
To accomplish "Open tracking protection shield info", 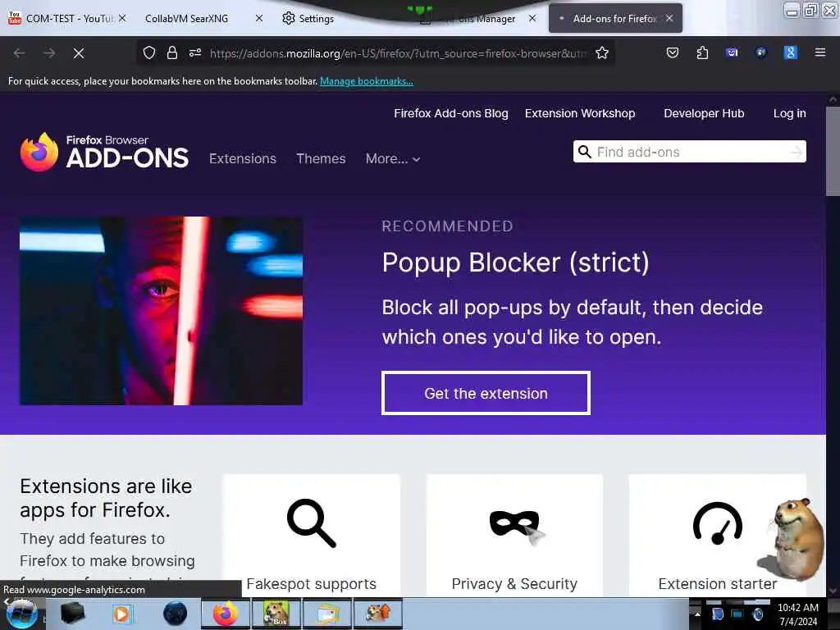I will tap(149, 52).
